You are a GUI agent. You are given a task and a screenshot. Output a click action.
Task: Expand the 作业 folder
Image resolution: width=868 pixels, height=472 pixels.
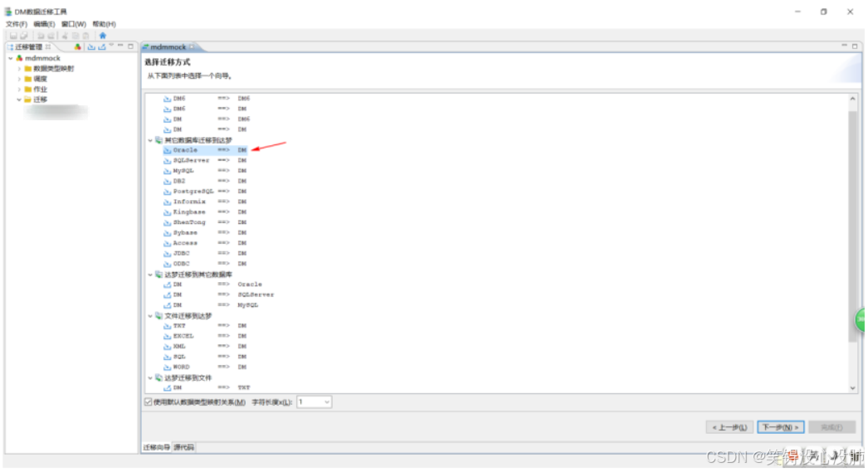click(19, 89)
